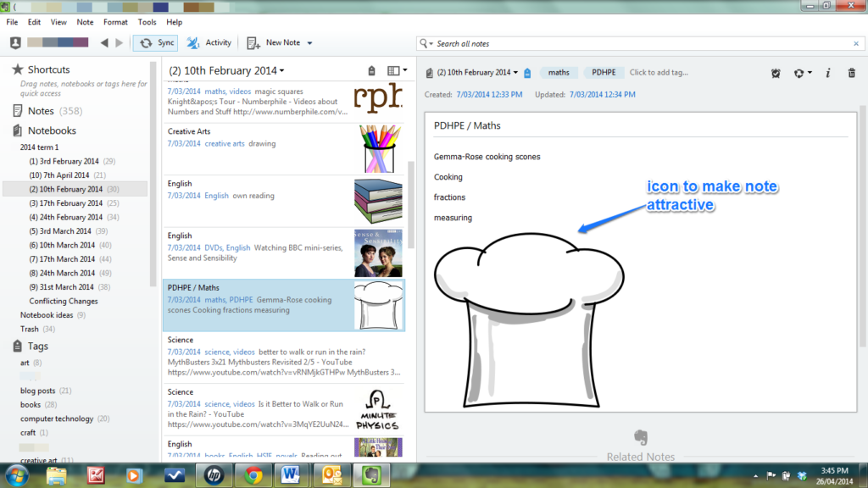Click 'Click to add tag...' field
Viewport: 868px width, 488px height.
click(x=659, y=73)
